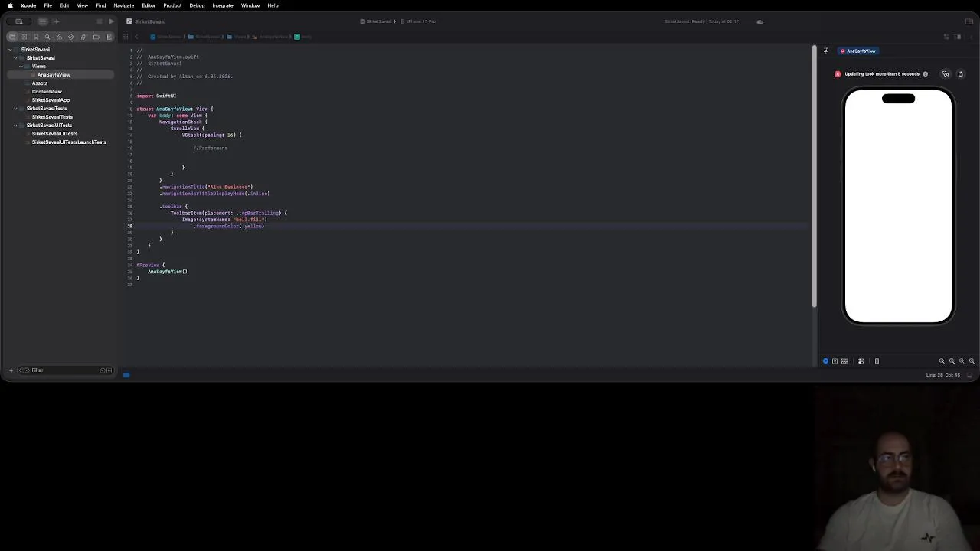Open the Apple menu
The image size is (980, 551).
tap(10, 5)
